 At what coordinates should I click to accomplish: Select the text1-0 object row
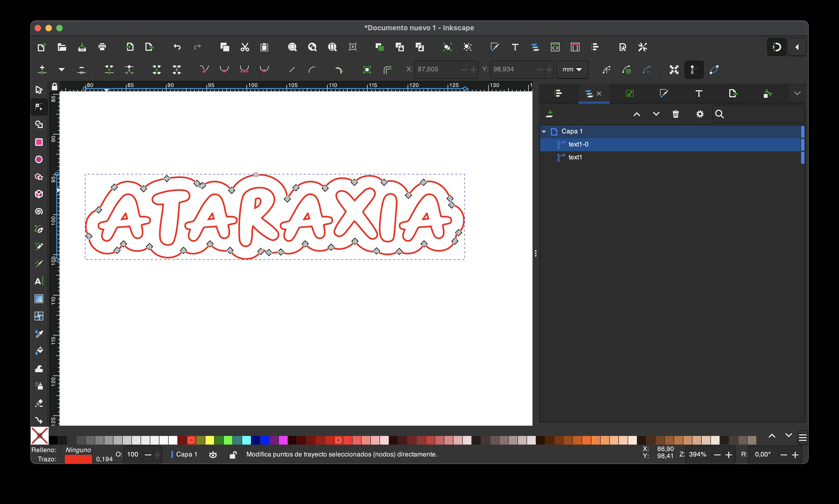[x=672, y=144]
